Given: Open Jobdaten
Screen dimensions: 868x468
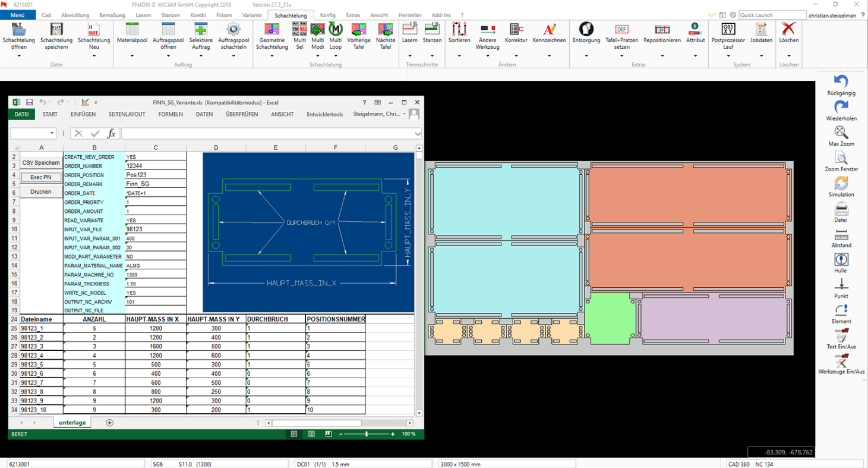Looking at the screenshot, I should (761, 29).
